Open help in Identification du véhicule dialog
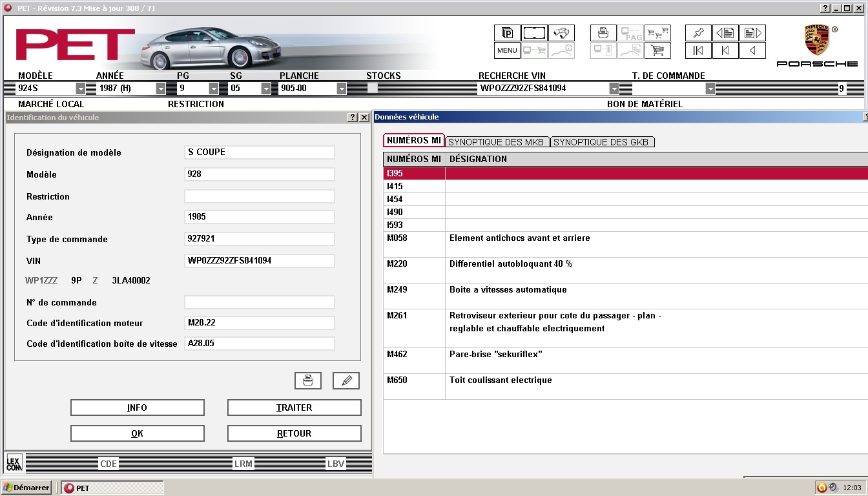 point(353,118)
